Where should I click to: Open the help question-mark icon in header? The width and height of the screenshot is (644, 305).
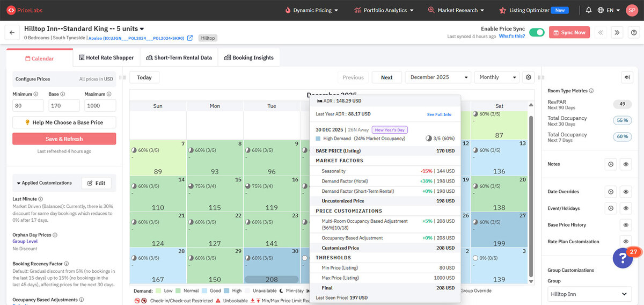pyautogui.click(x=634, y=33)
